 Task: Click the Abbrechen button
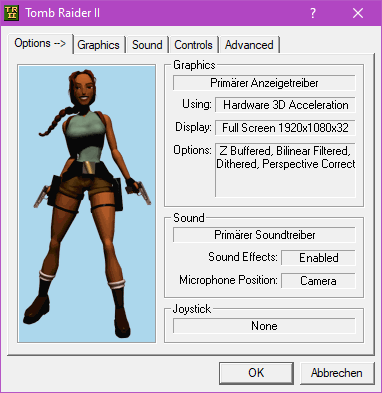[x=337, y=373]
